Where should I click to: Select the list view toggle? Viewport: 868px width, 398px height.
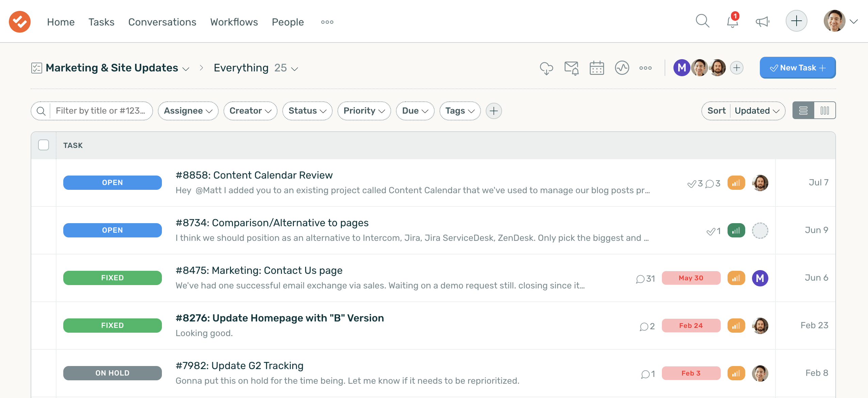tap(803, 111)
